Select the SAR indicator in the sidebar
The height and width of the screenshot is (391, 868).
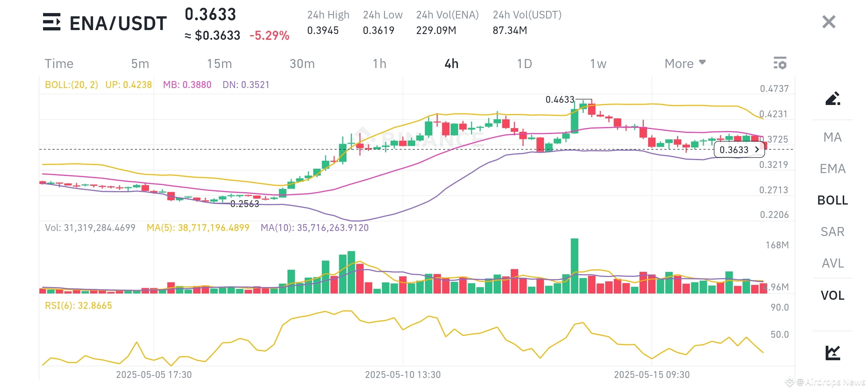[x=833, y=231]
